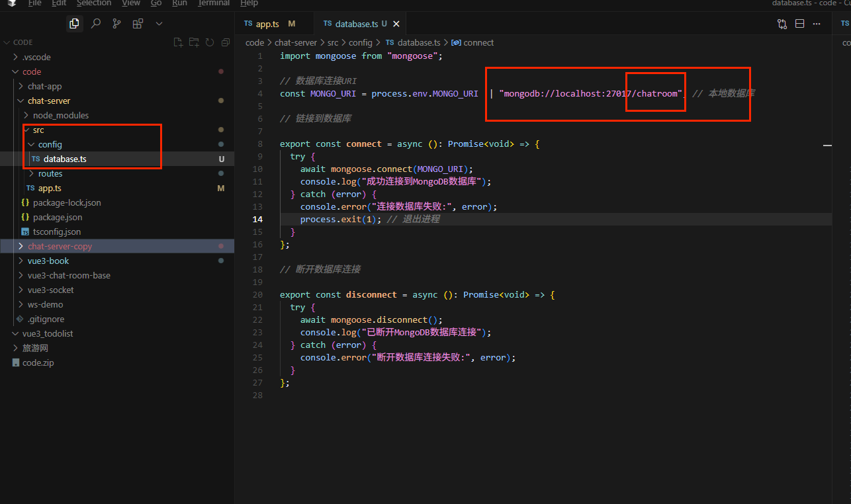
Task: Click 'process.exit(1)' on line 14
Action: 338,219
